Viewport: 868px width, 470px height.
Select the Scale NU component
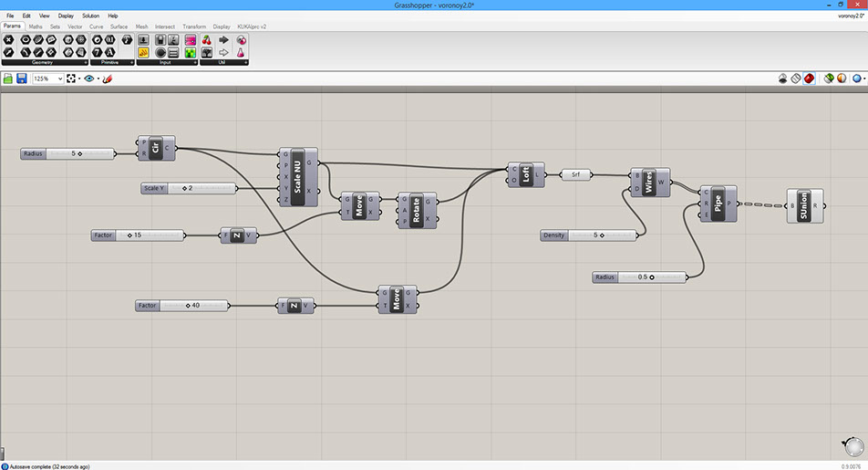click(298, 177)
